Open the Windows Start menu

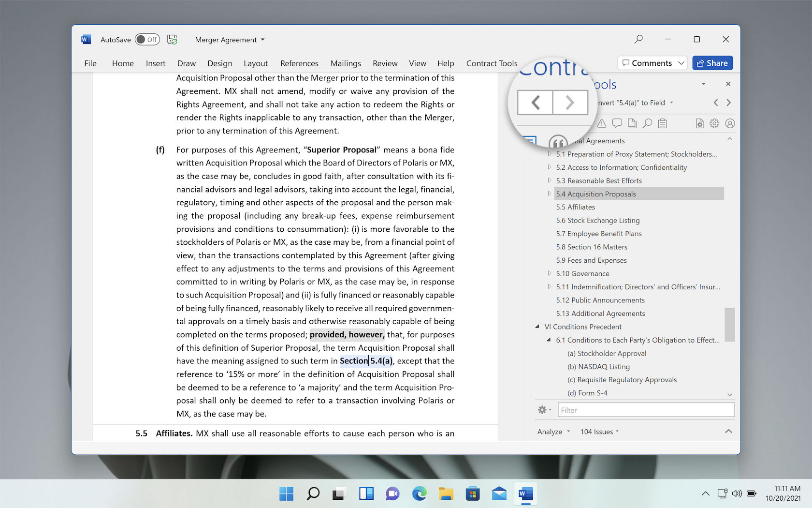click(x=287, y=493)
